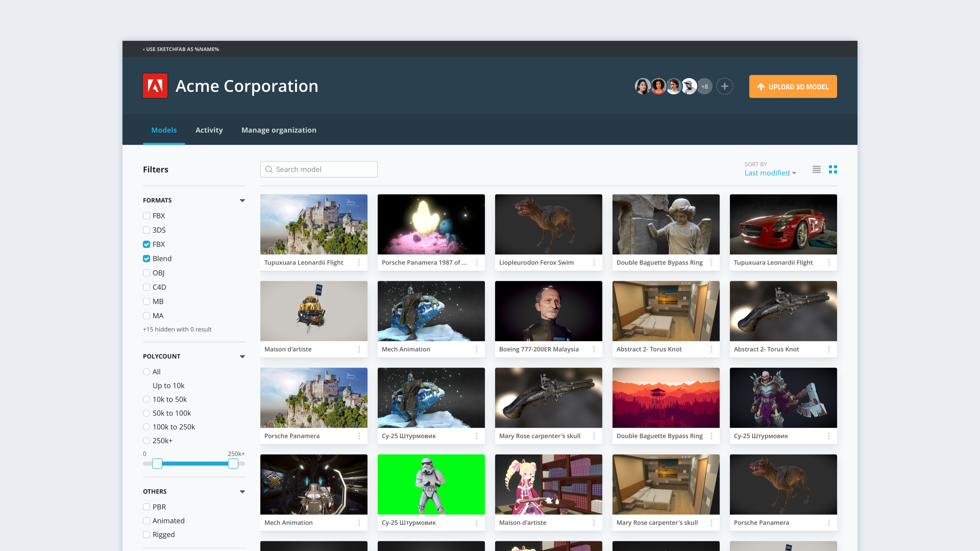The image size is (980, 551).
Task: Open options menu on Liopleurodon Ferox Swim model
Action: pos(595,262)
